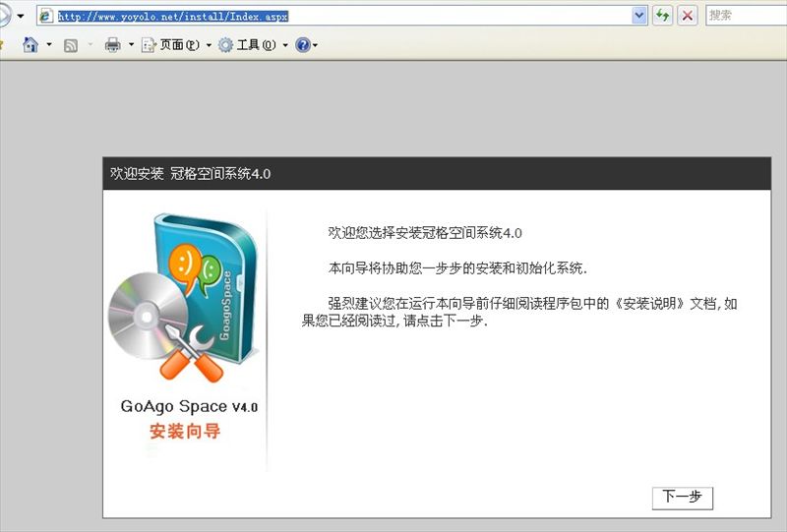
Task: Click the RSS feeds icon
Action: [x=71, y=45]
